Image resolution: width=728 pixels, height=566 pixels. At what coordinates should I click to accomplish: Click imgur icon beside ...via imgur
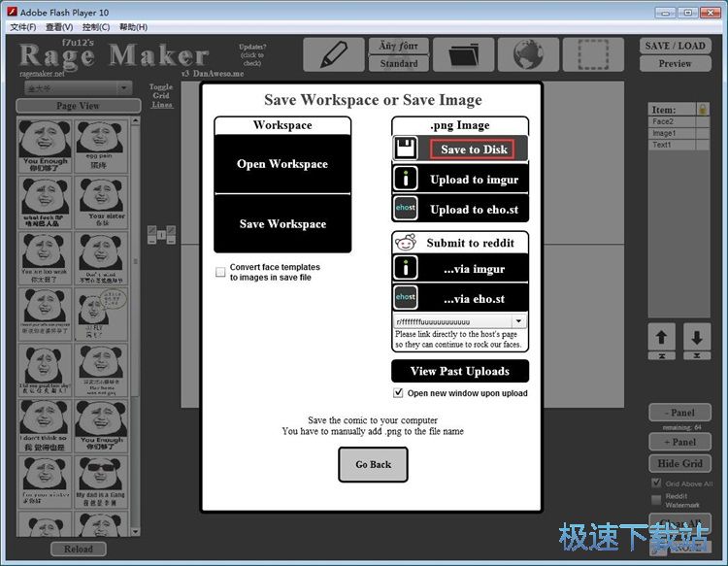[406, 268]
